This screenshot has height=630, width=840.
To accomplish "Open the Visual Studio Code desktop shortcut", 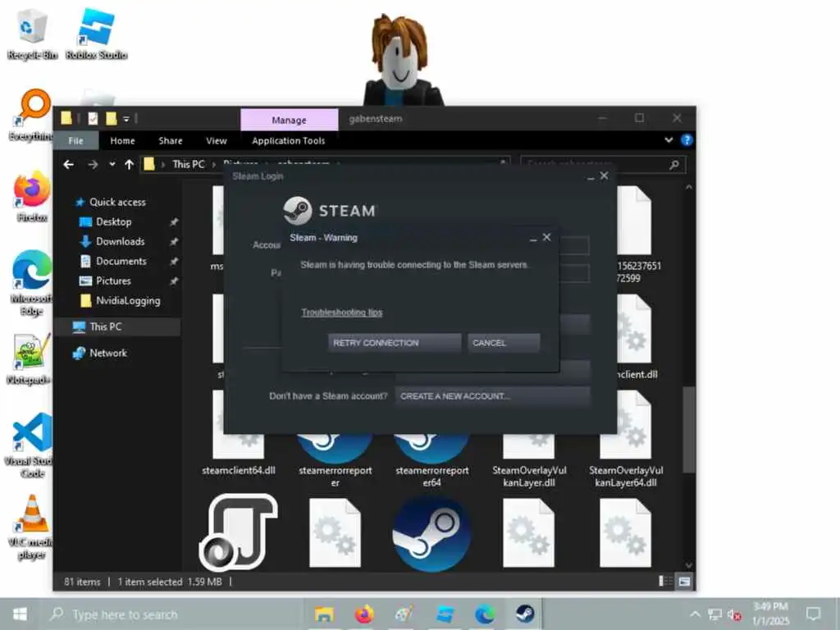I will point(30,445).
